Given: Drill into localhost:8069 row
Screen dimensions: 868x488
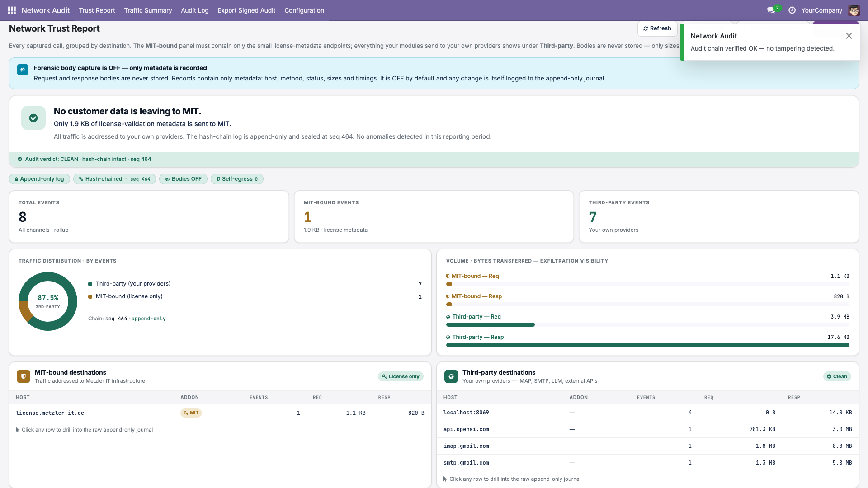Looking at the screenshot, I should click(647, 413).
